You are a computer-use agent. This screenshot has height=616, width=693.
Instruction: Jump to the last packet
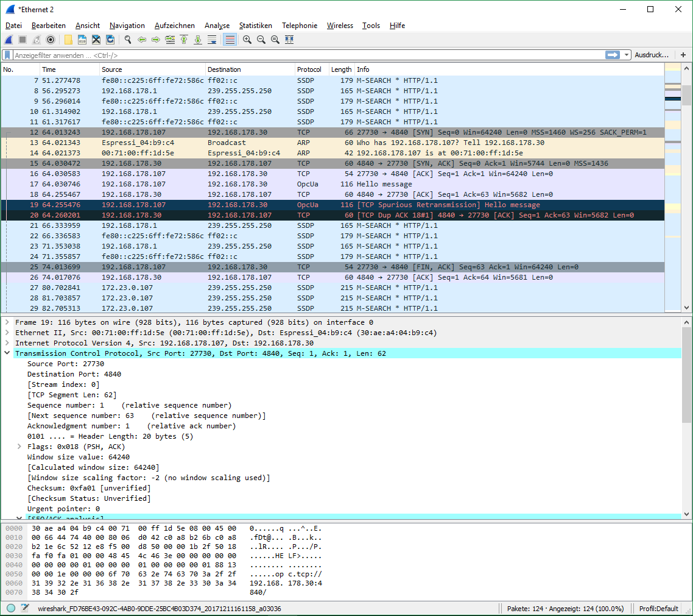click(198, 40)
